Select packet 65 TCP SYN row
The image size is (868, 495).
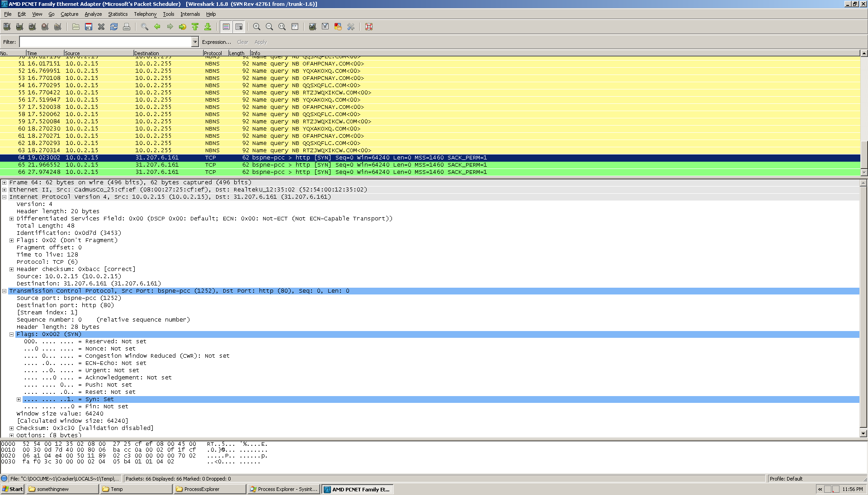(430, 165)
